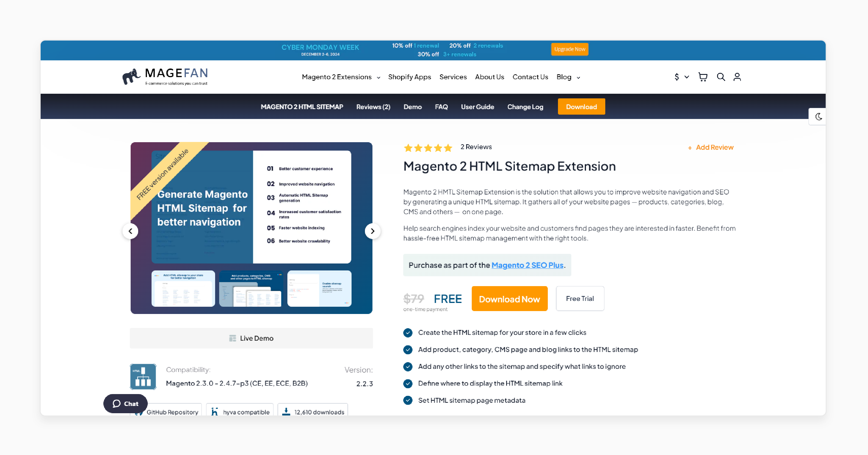Click the Free Trial button
Screen dimensions: 868x455
pyautogui.click(x=579, y=298)
